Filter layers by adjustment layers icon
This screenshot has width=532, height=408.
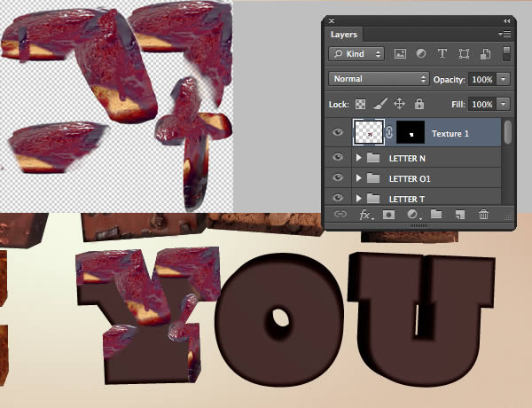coord(421,53)
